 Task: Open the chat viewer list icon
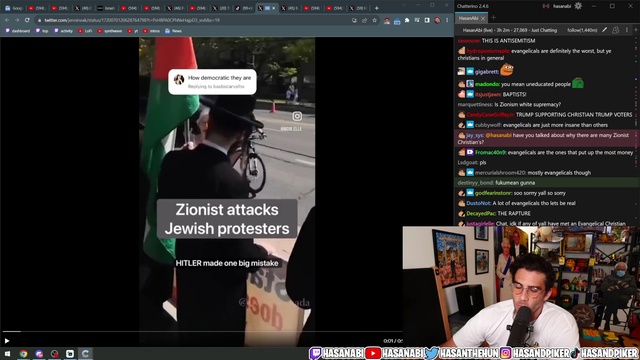coord(616,30)
